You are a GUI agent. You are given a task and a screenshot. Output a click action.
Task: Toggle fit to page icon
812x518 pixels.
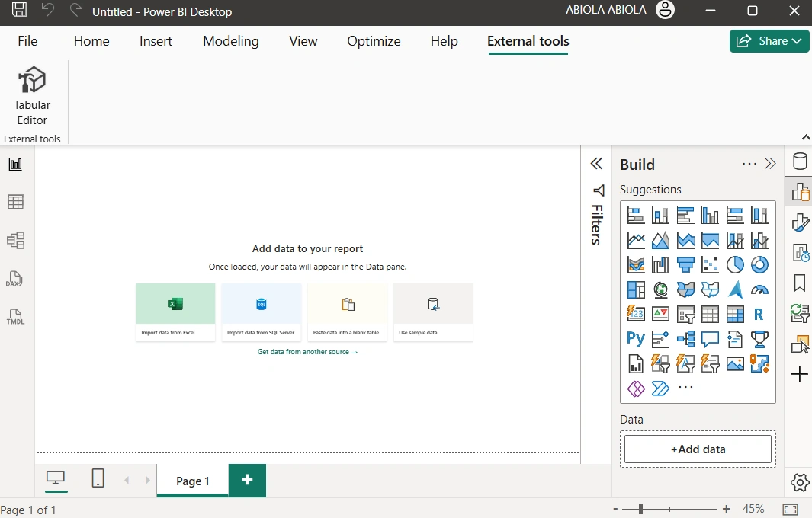790,509
